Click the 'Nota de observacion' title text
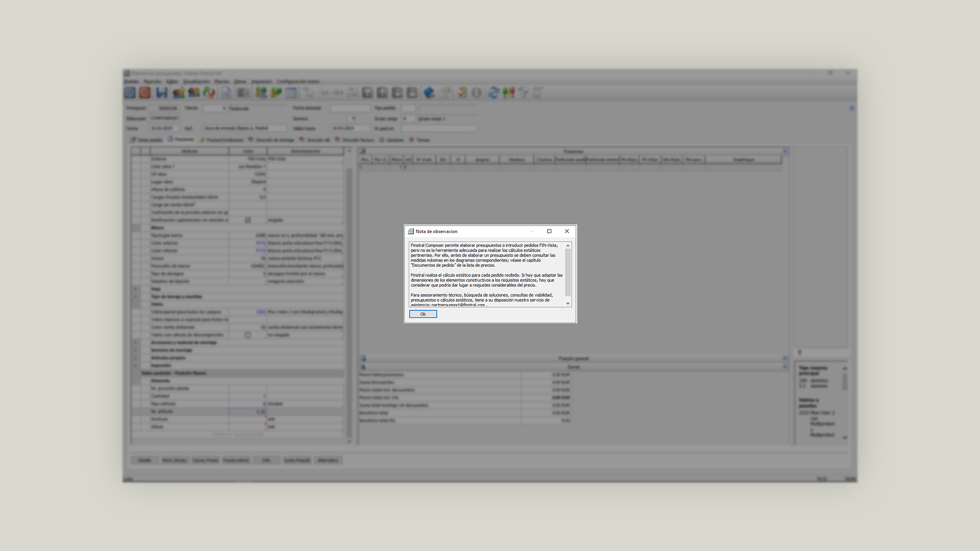 tap(436, 231)
